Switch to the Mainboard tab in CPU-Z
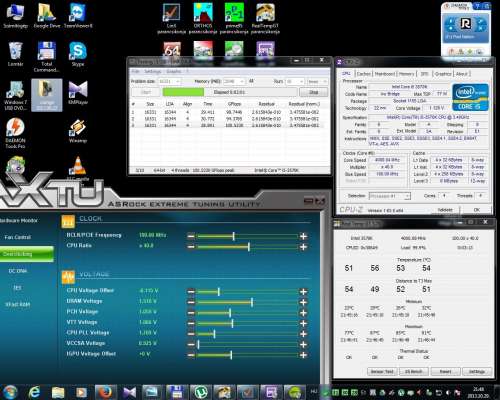 click(385, 74)
